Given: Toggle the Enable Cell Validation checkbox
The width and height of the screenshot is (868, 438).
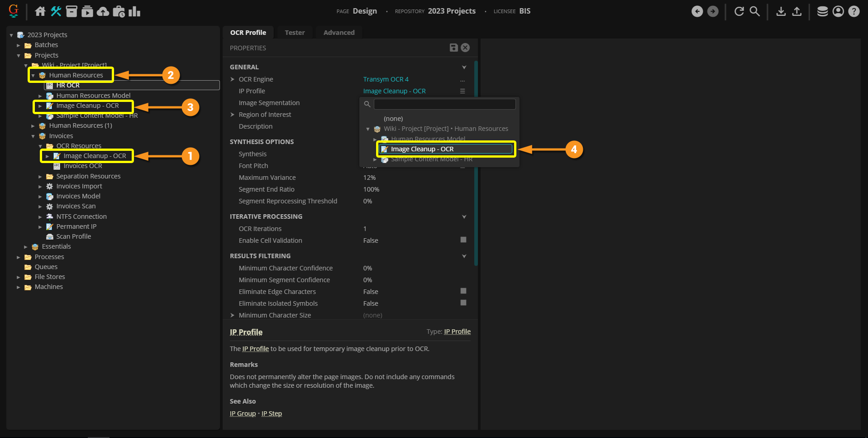Looking at the screenshot, I should 463,240.
